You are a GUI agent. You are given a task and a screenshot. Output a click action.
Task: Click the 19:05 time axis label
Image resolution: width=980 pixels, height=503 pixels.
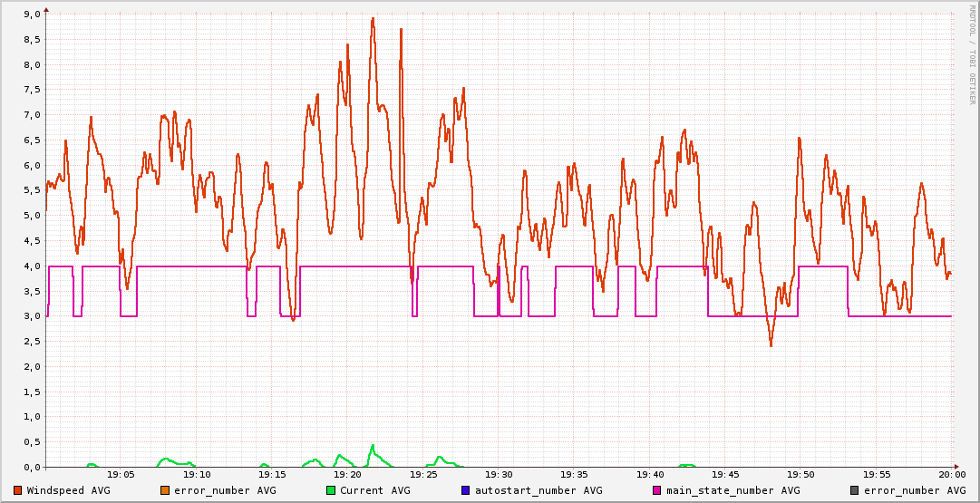pos(121,474)
